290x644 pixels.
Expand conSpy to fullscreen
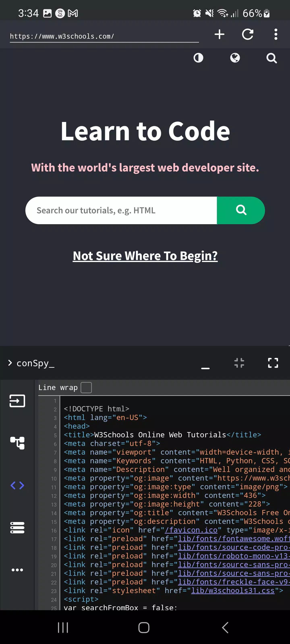tap(273, 363)
